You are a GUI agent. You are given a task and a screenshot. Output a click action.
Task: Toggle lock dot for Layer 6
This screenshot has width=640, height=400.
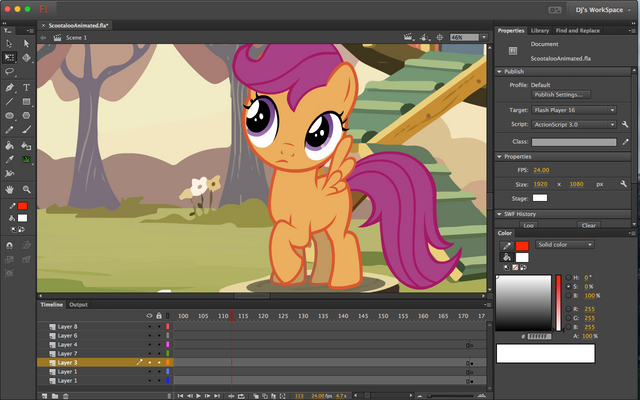tap(159, 336)
